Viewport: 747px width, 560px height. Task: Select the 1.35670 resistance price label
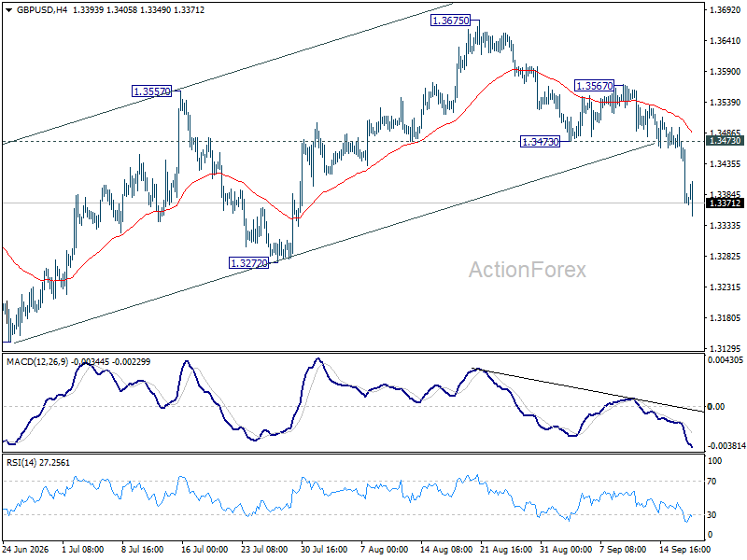click(x=594, y=86)
